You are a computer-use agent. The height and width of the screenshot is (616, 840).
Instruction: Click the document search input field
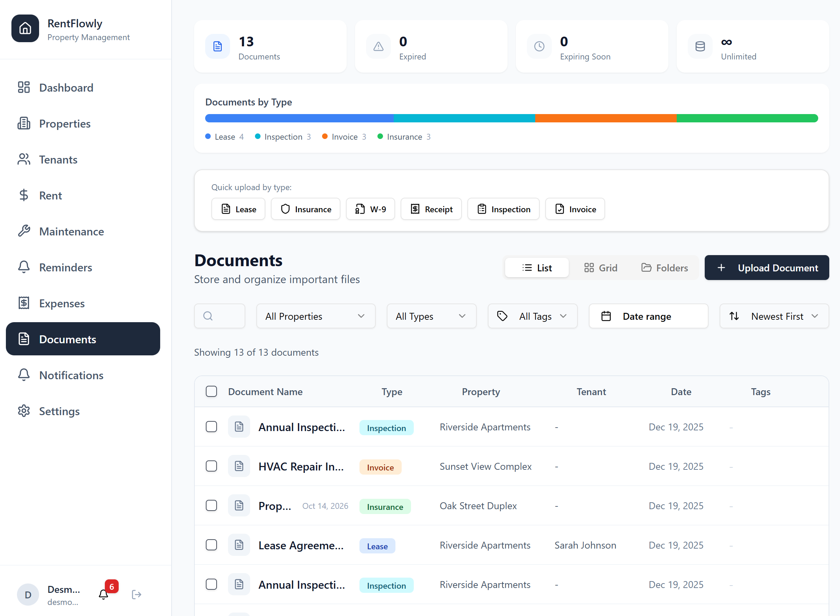[224, 316]
